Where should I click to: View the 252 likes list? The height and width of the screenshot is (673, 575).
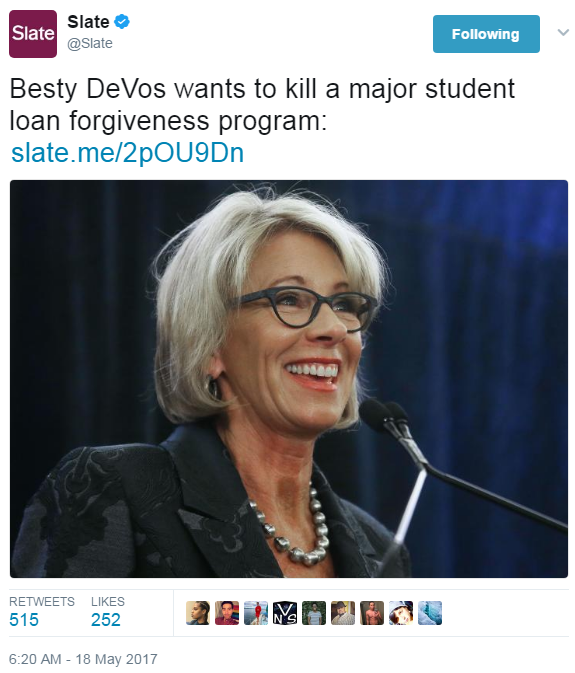point(108,612)
